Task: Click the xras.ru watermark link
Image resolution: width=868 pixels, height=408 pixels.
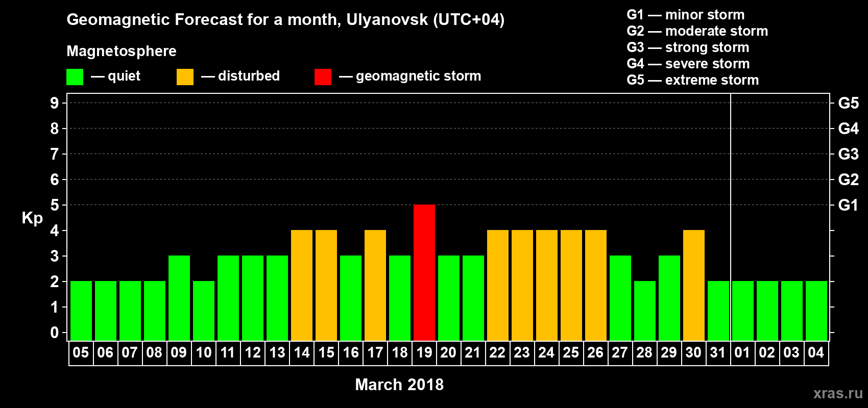Action: [x=838, y=393]
